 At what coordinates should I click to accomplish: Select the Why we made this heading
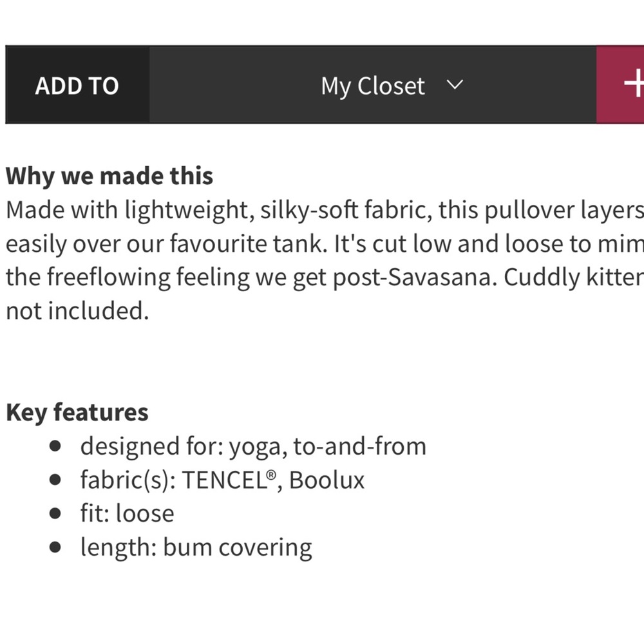click(109, 175)
